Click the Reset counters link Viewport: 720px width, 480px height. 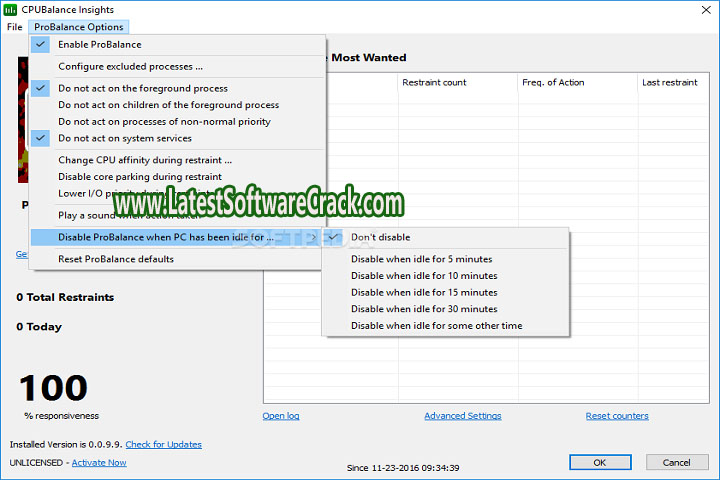pos(616,416)
